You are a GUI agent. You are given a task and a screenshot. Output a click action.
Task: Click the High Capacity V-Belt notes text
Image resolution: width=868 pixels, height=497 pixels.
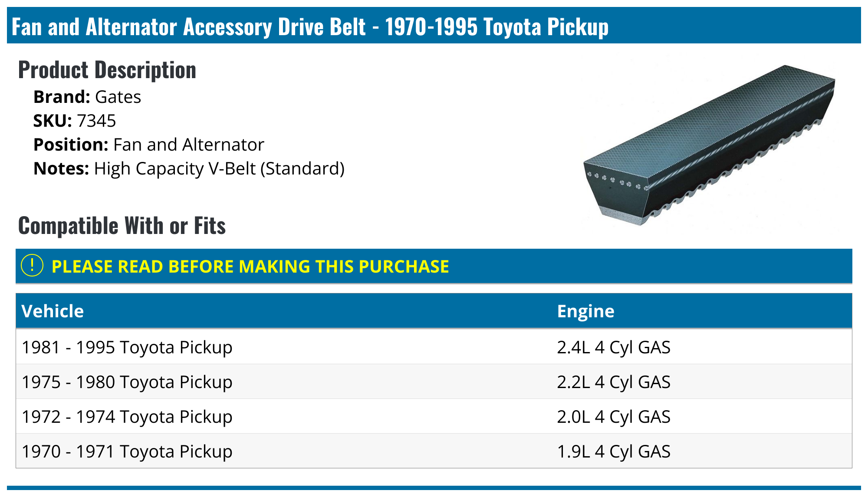(219, 169)
